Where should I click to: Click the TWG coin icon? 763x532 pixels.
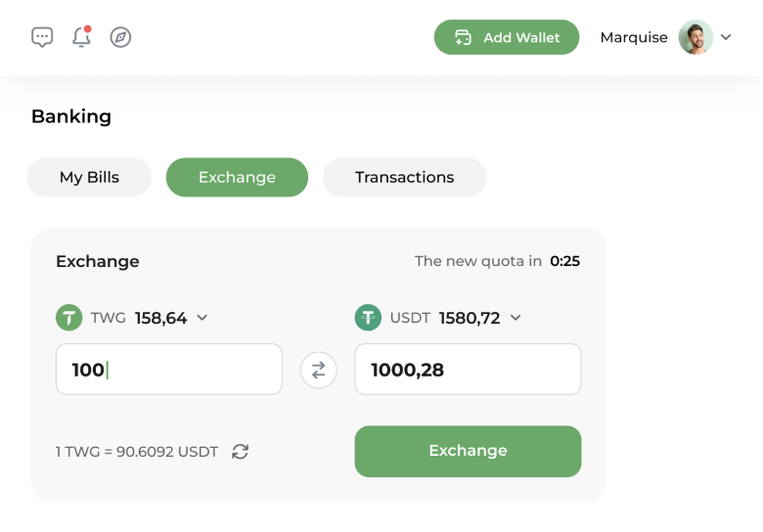tap(68, 318)
